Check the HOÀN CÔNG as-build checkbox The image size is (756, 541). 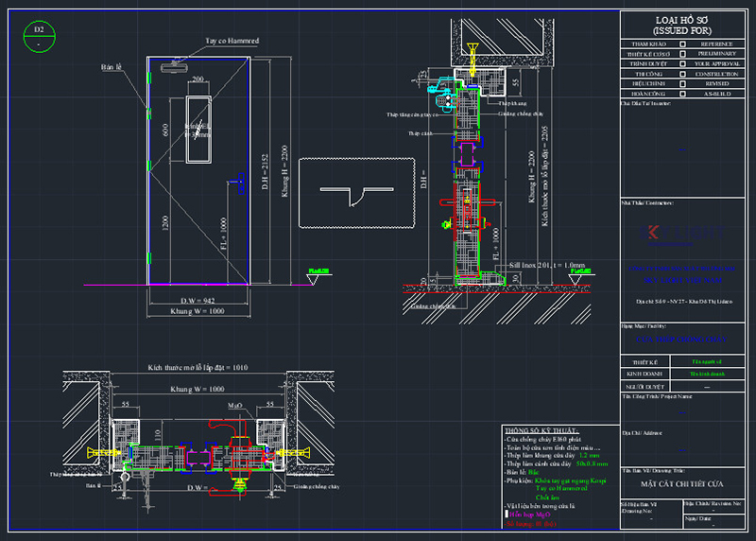[683, 94]
